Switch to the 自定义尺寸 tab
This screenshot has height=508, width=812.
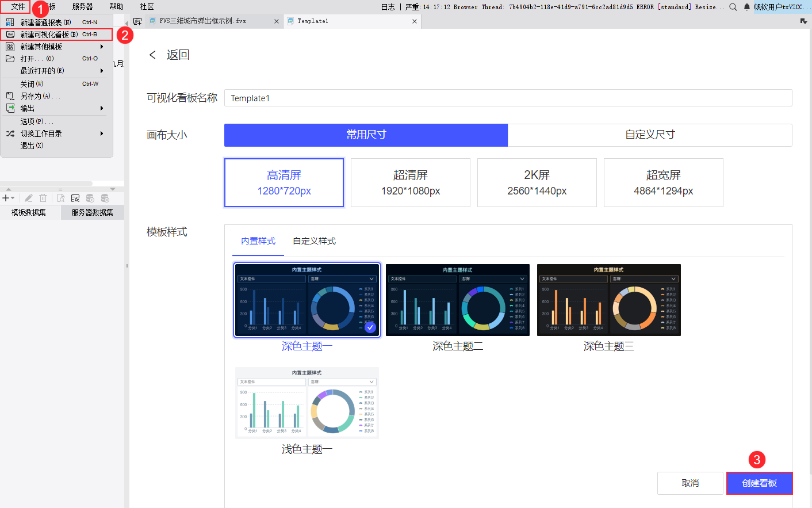click(650, 135)
